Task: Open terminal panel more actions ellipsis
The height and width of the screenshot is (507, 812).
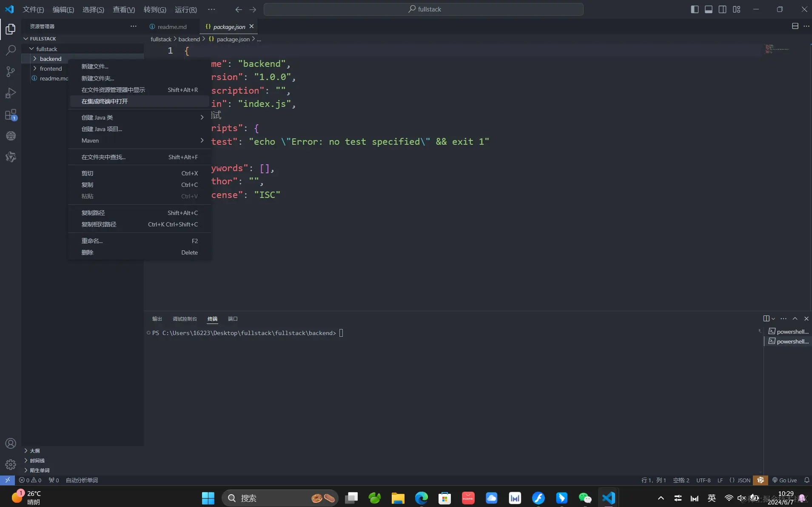Action: 784,318
